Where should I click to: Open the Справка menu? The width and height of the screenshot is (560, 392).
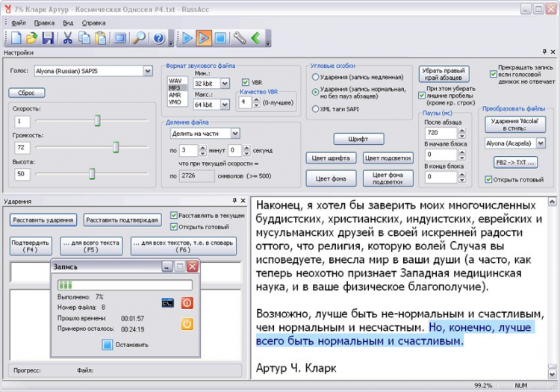pyautogui.click(x=93, y=23)
